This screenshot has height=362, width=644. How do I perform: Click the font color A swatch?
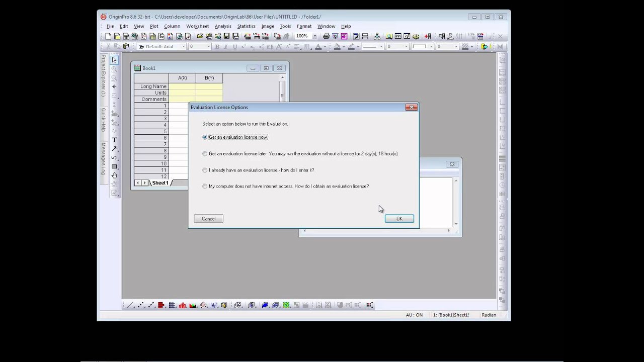[318, 46]
